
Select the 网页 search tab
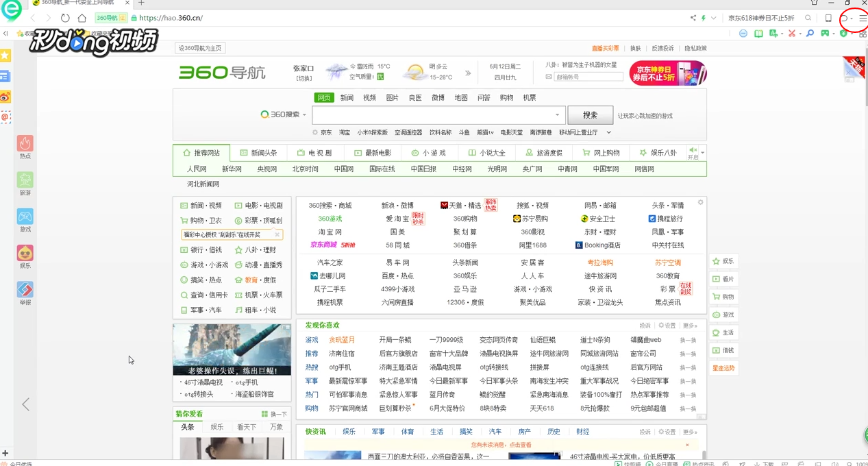click(324, 98)
